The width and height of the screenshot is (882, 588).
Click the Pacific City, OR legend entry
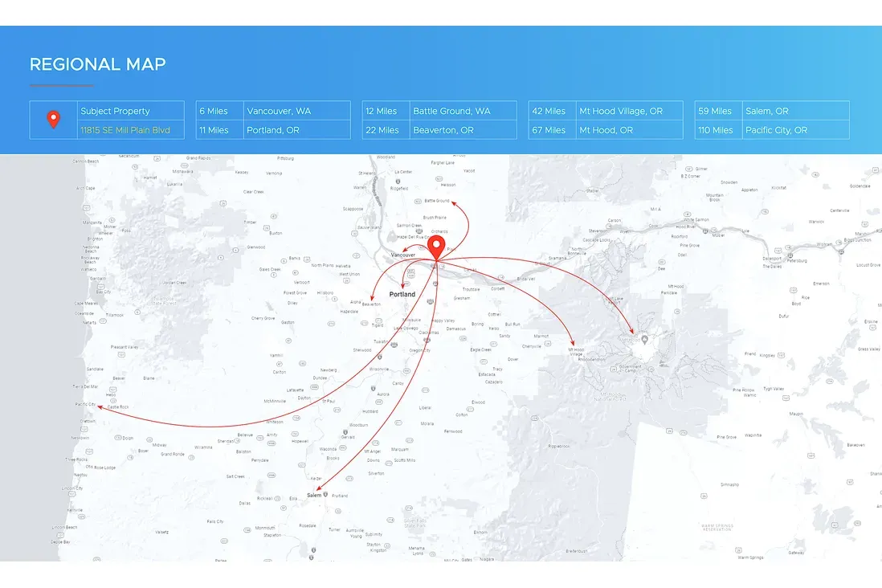[x=777, y=130]
